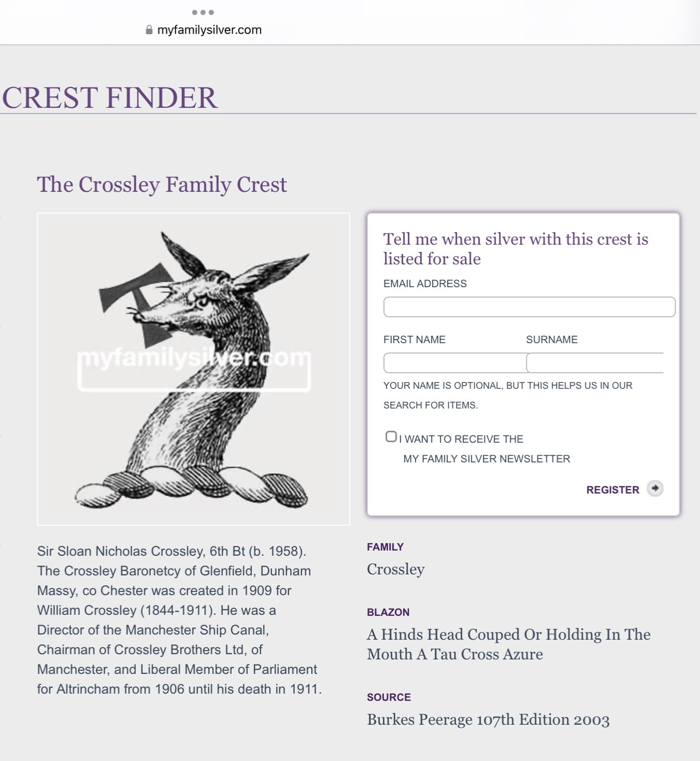Click the REGISTER button

[613, 490]
